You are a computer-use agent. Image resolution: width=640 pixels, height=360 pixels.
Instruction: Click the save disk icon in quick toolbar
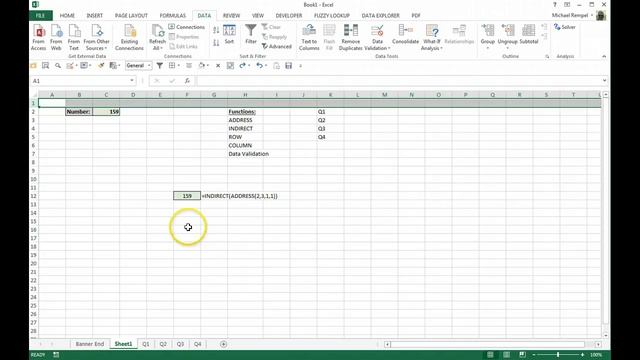289,66
